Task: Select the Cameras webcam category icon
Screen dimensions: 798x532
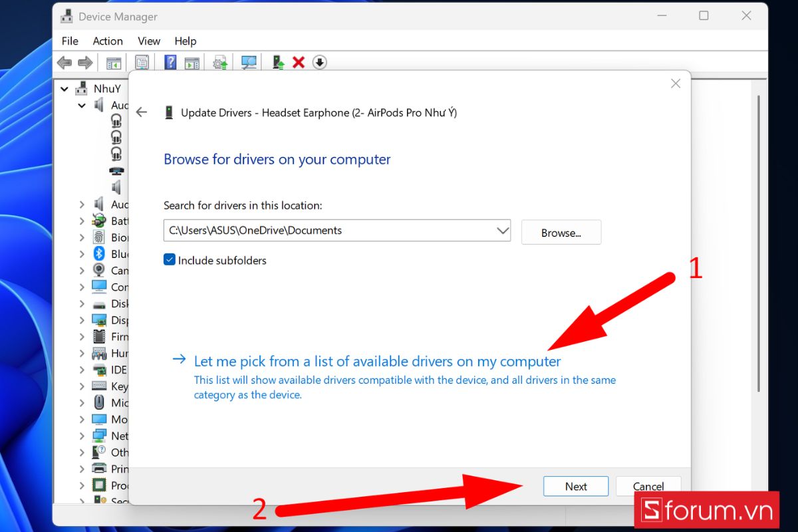Action: (99, 270)
